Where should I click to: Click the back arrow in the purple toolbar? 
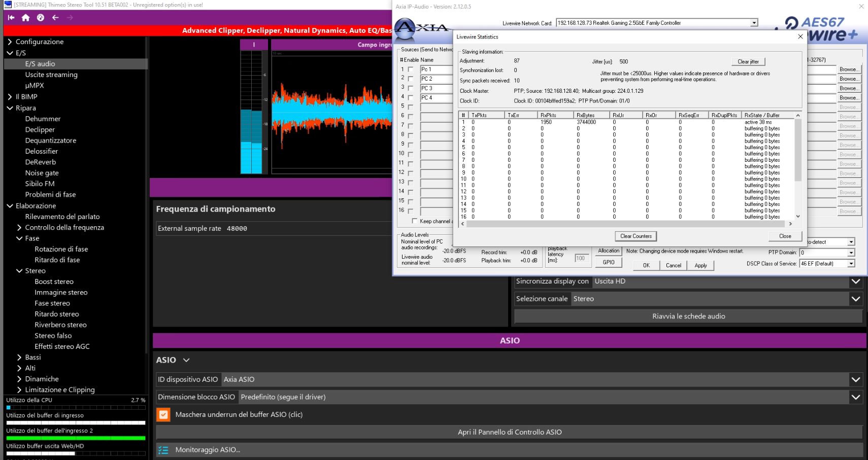click(55, 18)
